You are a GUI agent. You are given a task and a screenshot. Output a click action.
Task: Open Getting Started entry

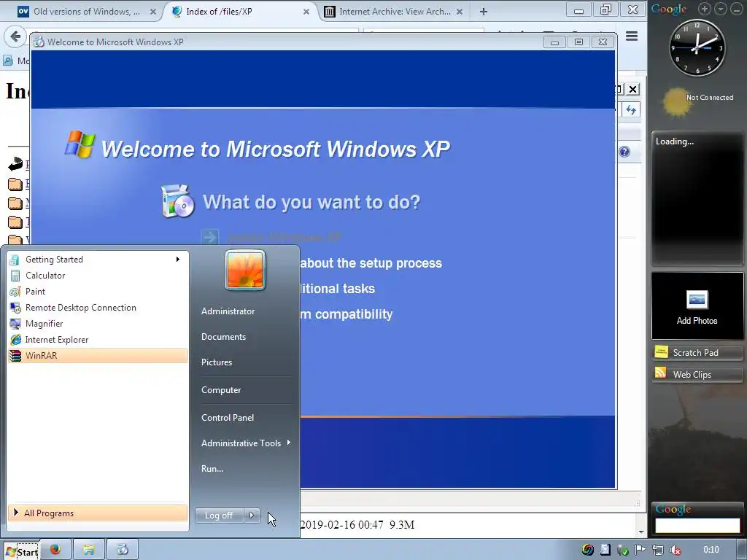click(97, 260)
